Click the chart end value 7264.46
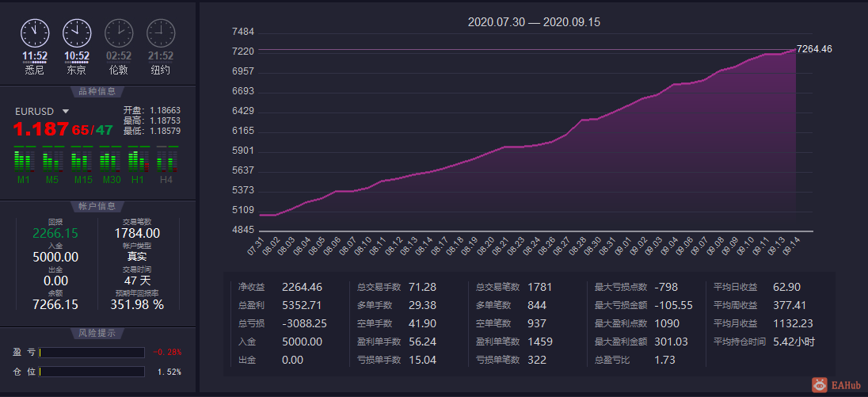Viewport: 868px width, 397px height. click(814, 49)
